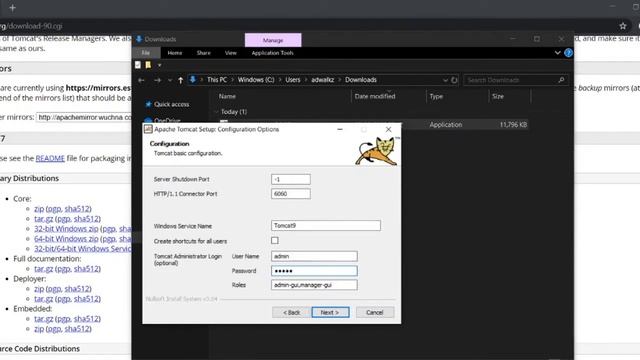Image resolution: width=640 pixels, height=360 pixels.
Task: Open the Embedded zip pgp link
Action: pos(54,329)
